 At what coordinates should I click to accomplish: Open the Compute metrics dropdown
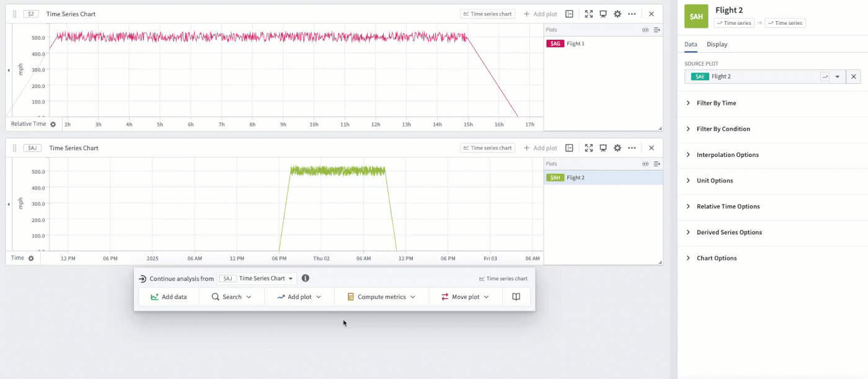[x=381, y=297]
